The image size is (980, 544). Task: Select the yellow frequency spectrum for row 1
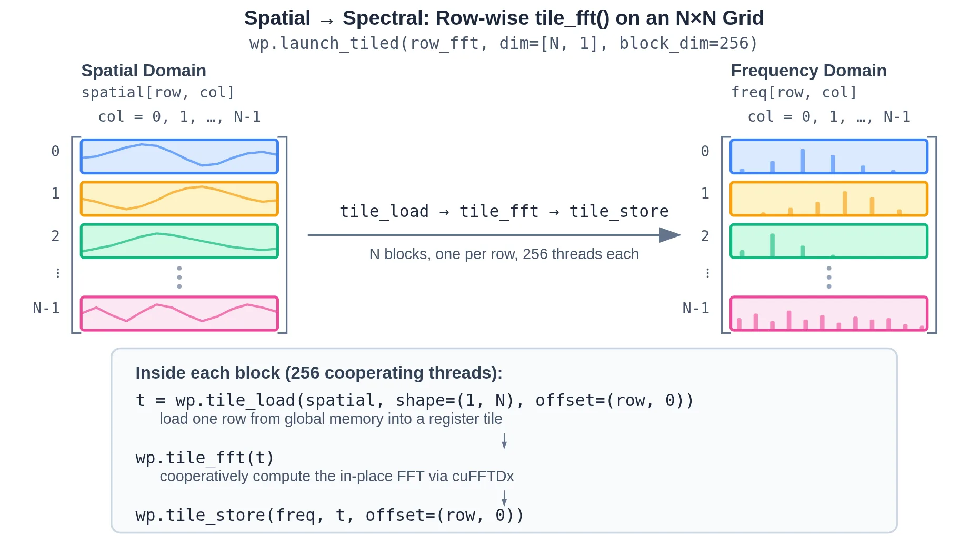pos(828,199)
